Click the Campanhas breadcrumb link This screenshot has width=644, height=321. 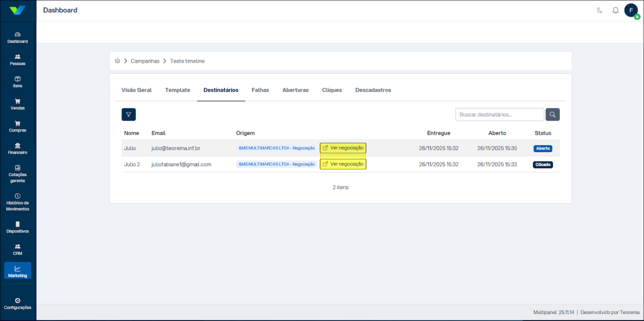(x=145, y=61)
